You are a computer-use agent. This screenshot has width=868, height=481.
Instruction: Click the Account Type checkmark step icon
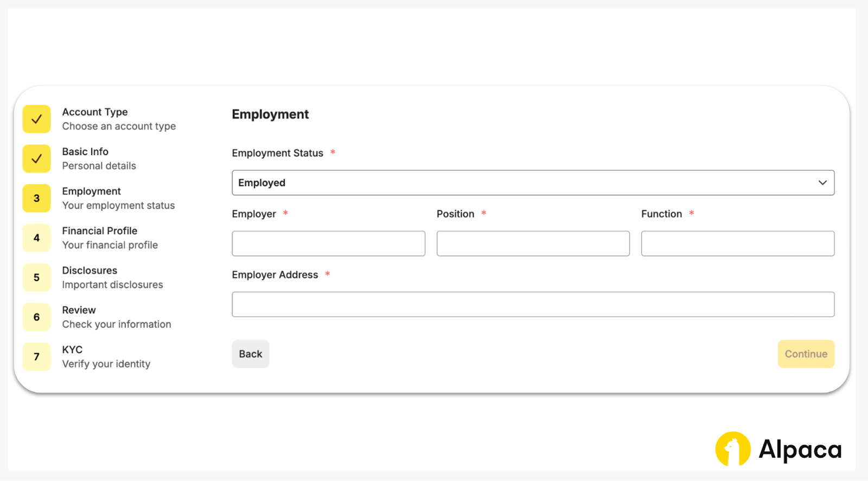click(x=36, y=119)
